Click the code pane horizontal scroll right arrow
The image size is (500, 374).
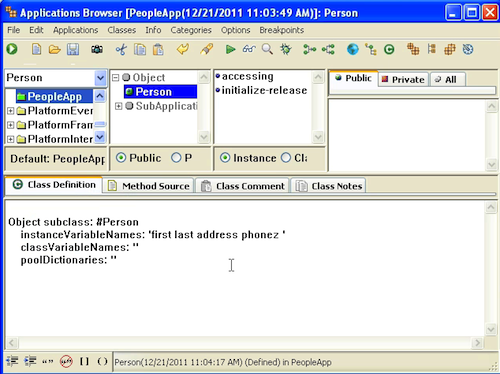tap(477, 342)
